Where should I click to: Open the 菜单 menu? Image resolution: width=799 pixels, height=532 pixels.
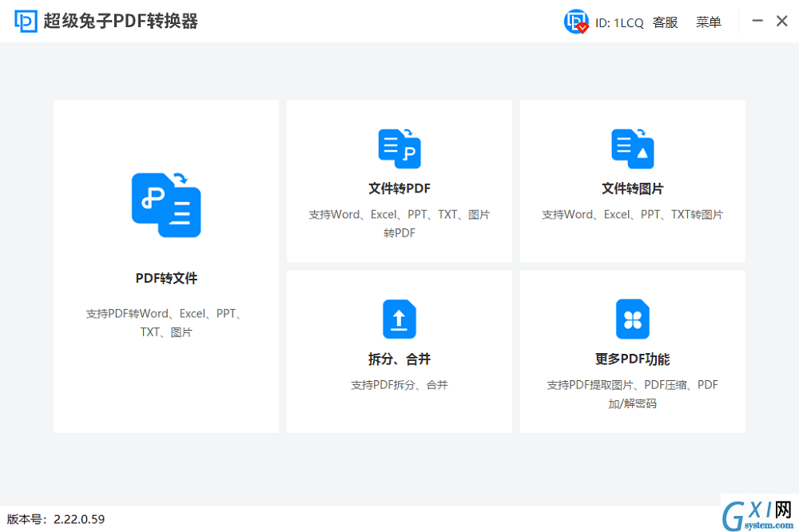(708, 22)
